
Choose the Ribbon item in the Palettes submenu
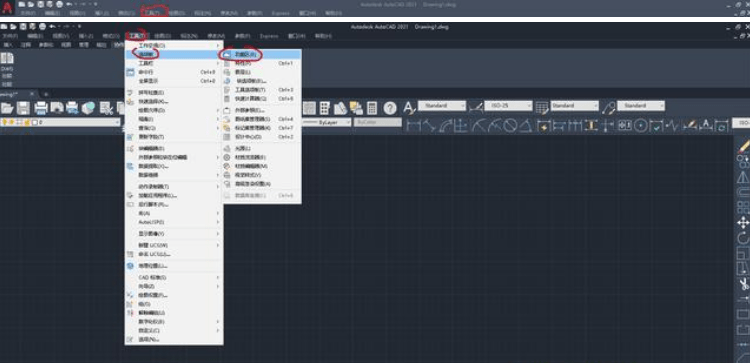tap(262, 55)
